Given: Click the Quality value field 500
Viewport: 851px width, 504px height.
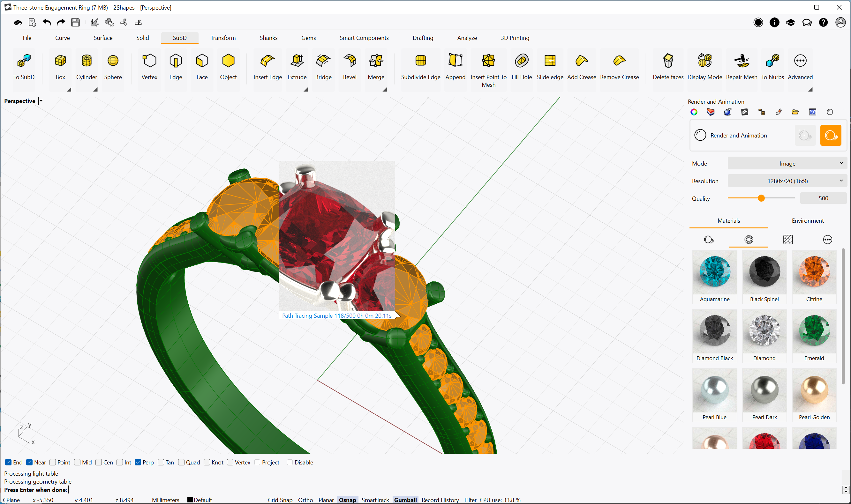Looking at the screenshot, I should click(823, 198).
